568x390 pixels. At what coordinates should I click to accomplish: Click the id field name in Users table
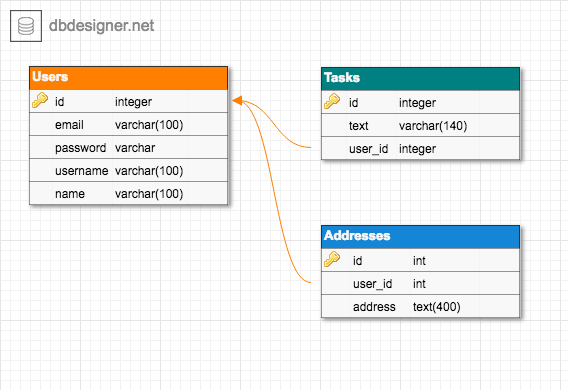(59, 102)
